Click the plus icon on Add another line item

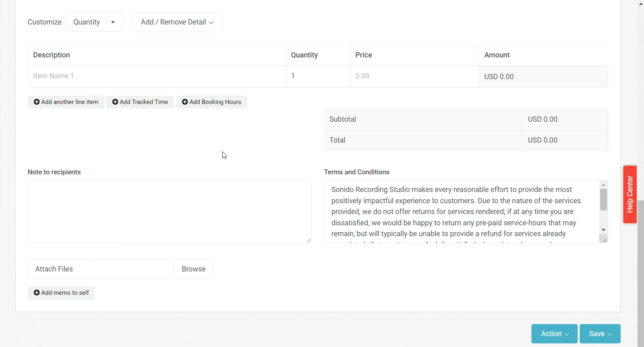(37, 102)
